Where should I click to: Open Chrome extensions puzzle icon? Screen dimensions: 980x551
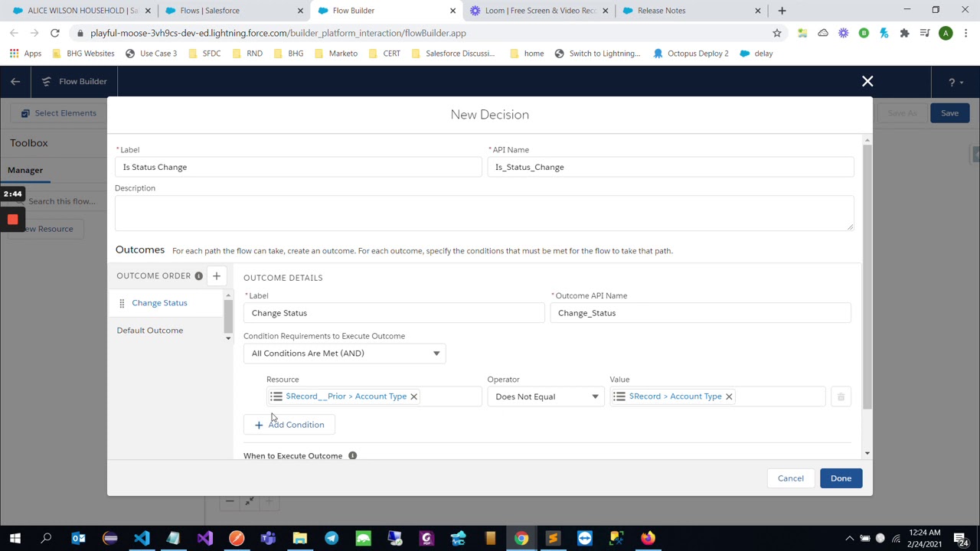904,33
